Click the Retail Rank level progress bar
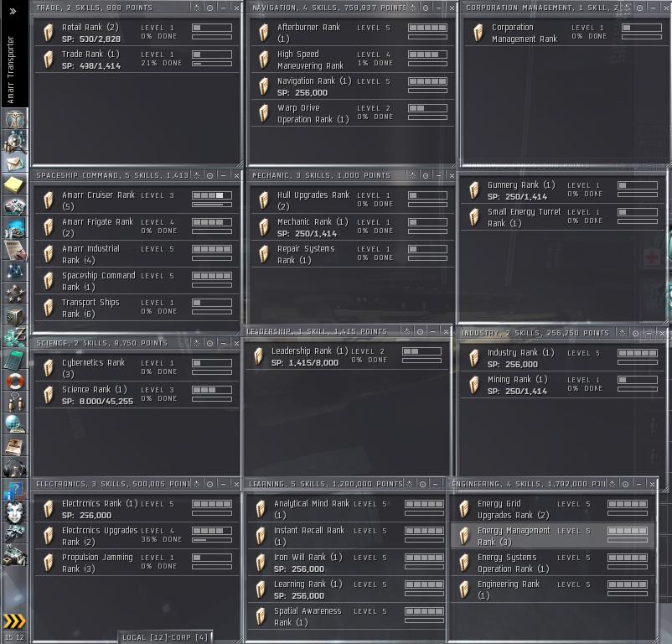Screen dimensions: 672x644 coord(212,28)
